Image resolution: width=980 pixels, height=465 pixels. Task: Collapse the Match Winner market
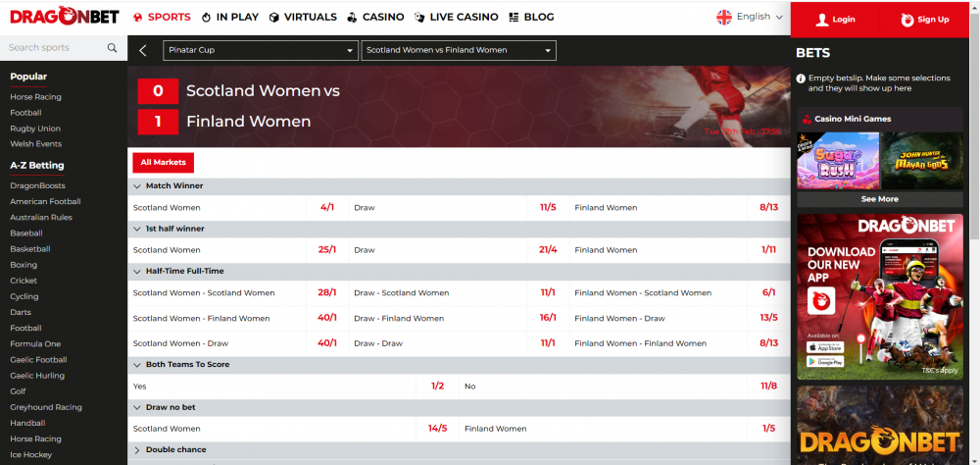pyautogui.click(x=459, y=185)
